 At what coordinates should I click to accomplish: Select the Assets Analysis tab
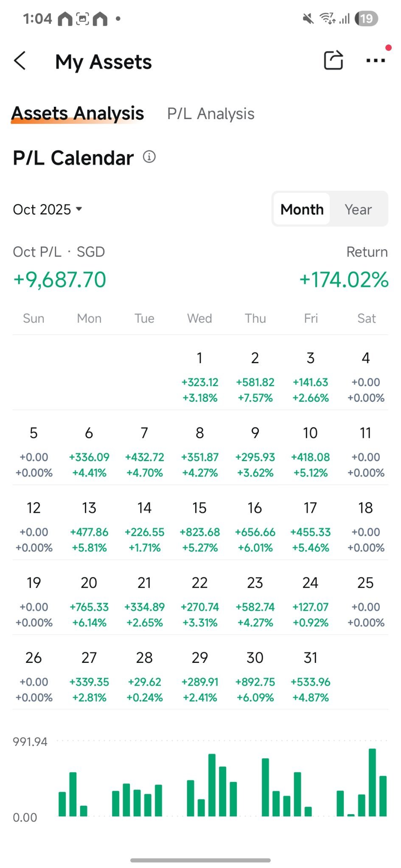[x=78, y=114]
